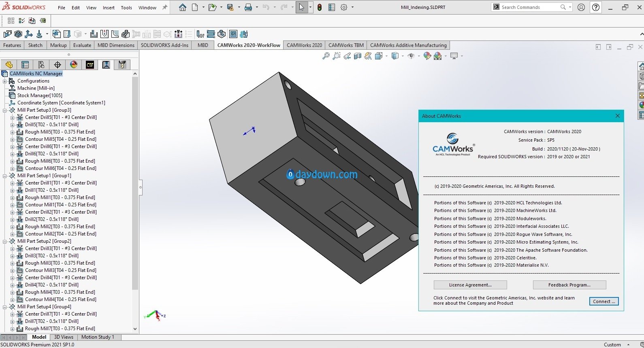This screenshot has width=644, height=348.
Task: Click the Previous View icon
Action: click(x=347, y=56)
